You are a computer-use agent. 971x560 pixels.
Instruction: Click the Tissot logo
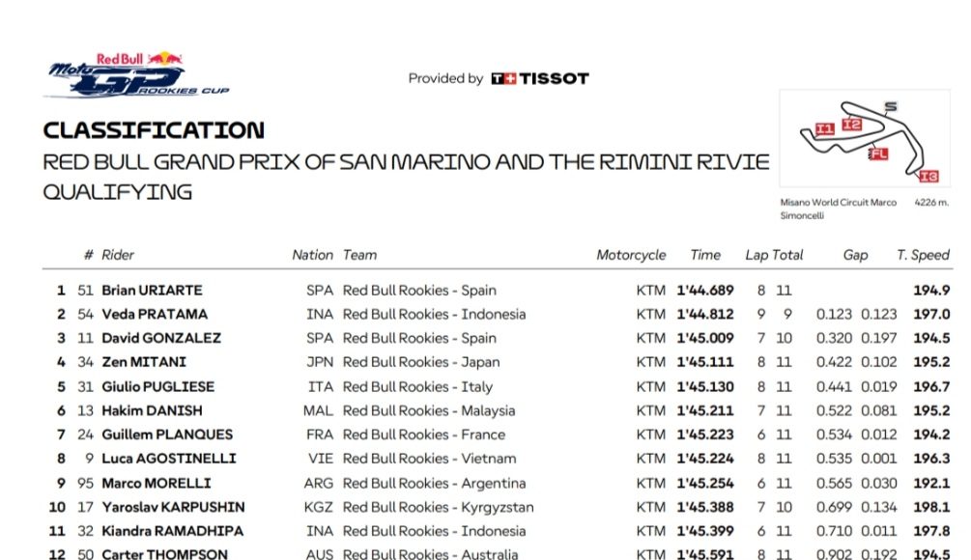coord(540,79)
